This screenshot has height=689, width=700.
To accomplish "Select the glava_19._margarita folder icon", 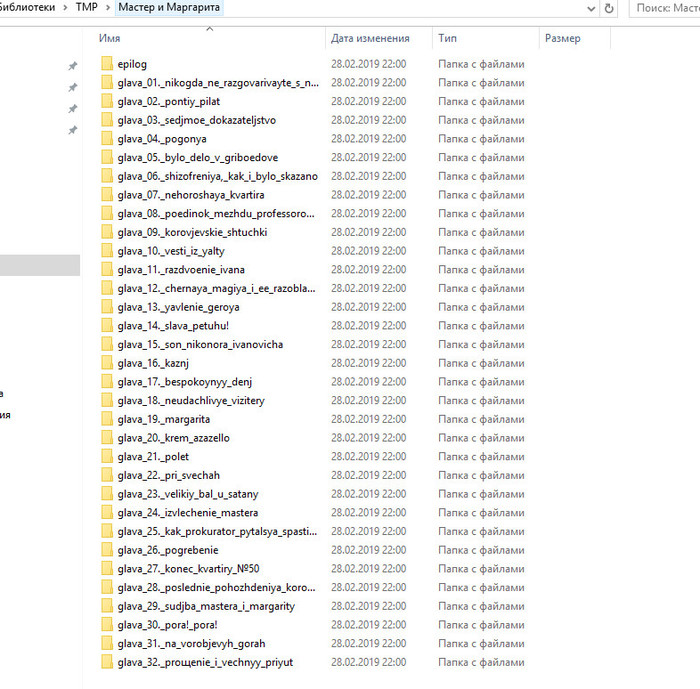I will 107,419.
